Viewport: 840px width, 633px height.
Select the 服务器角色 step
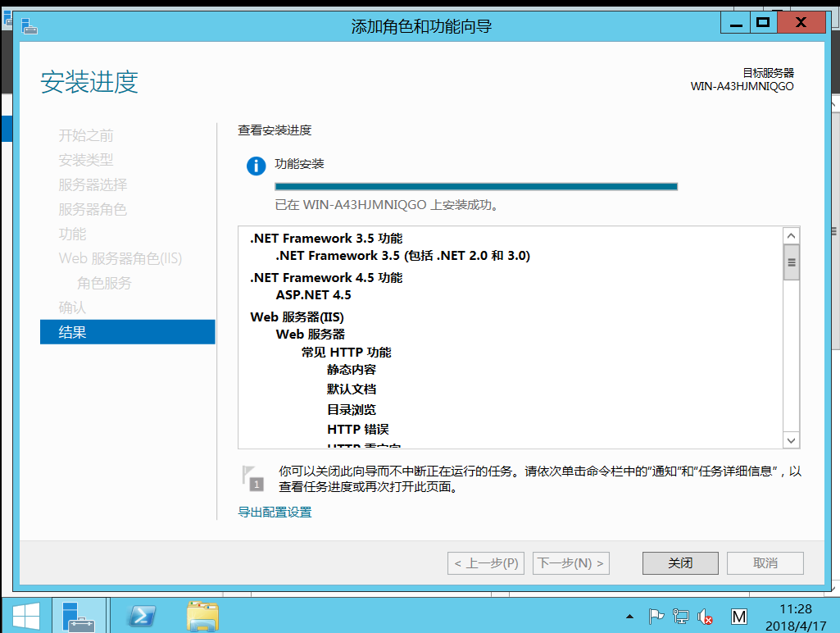click(x=93, y=210)
